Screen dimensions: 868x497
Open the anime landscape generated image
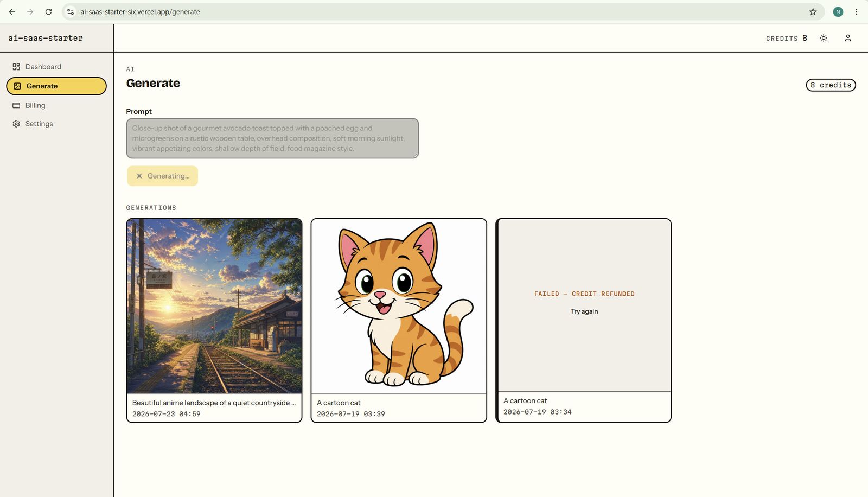(x=214, y=306)
